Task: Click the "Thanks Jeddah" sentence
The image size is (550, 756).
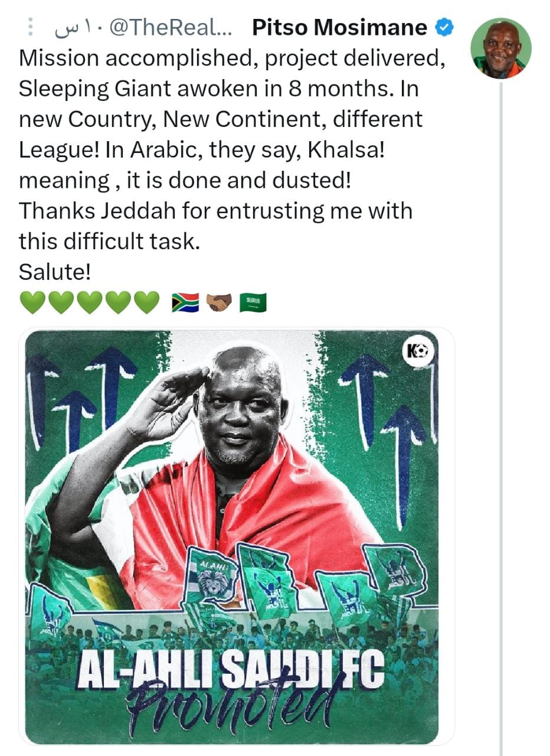Action: (x=215, y=211)
